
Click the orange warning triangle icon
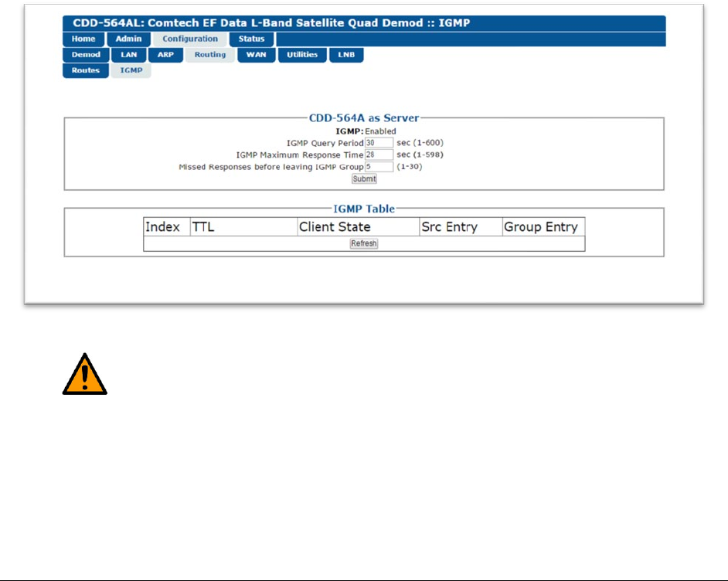tap(84, 375)
